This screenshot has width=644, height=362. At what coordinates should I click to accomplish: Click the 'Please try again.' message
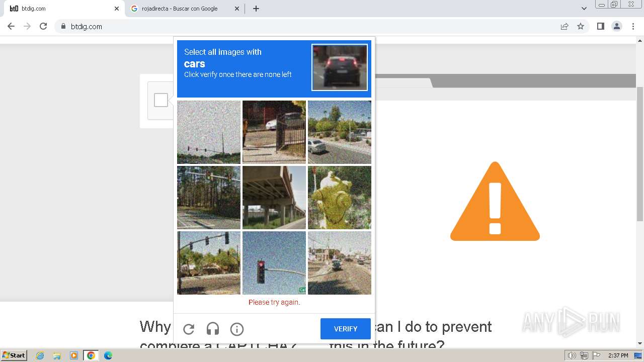coord(274,302)
